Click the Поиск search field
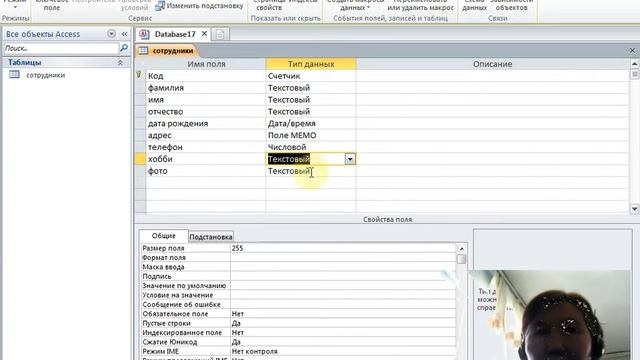Viewport: 640px width, 360px height. [x=61, y=48]
